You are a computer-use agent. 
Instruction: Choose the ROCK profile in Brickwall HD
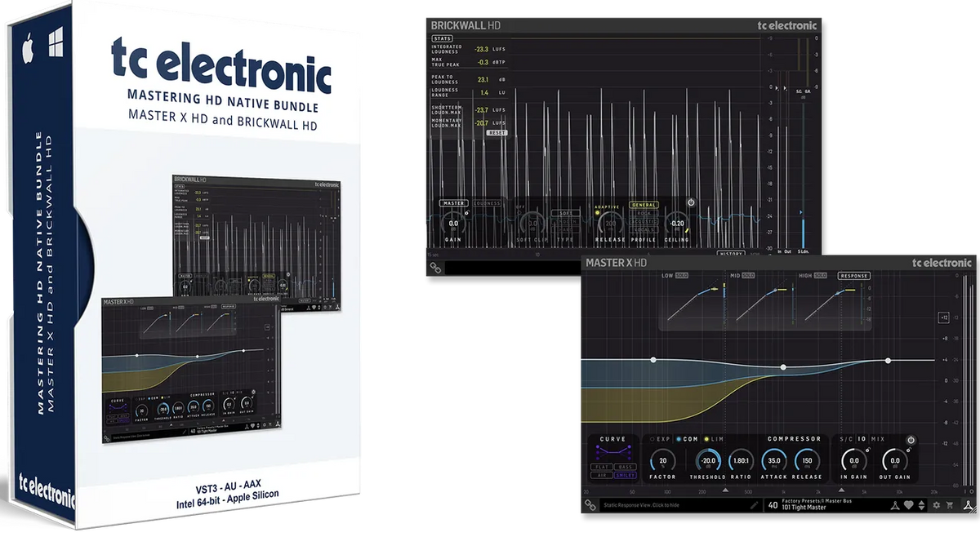pyautogui.click(x=644, y=213)
